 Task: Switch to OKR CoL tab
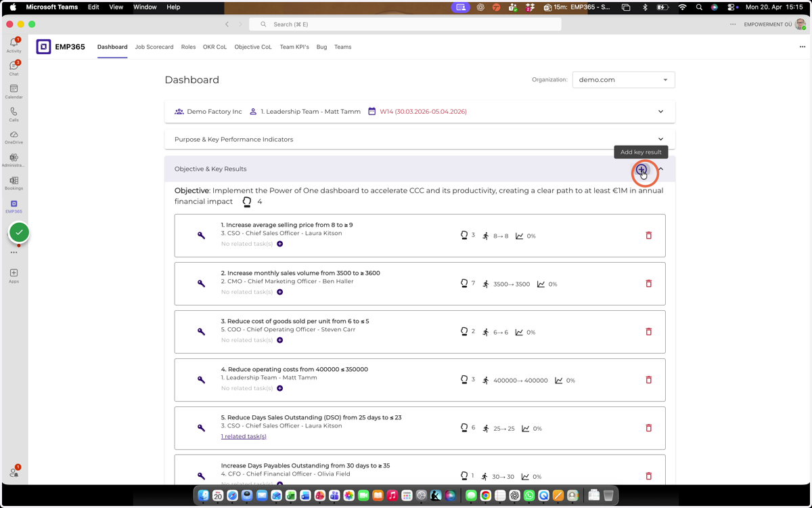(215, 47)
